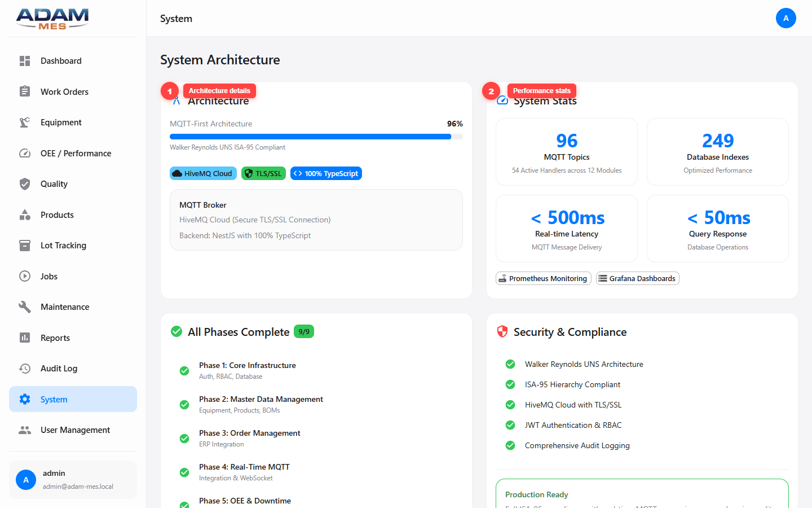Open the Quality shield icon

click(25, 183)
